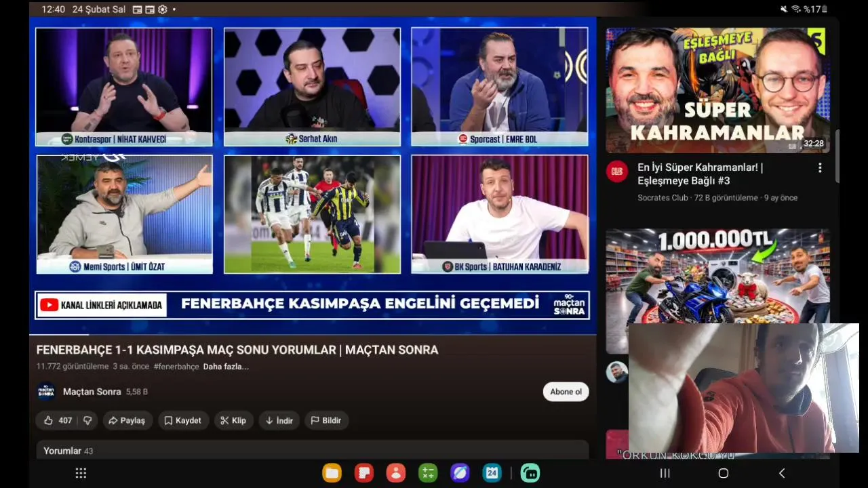Tap the date 24 Şubat Sal
Image resolution: width=868 pixels, height=488 pixels.
pyautogui.click(x=99, y=9)
